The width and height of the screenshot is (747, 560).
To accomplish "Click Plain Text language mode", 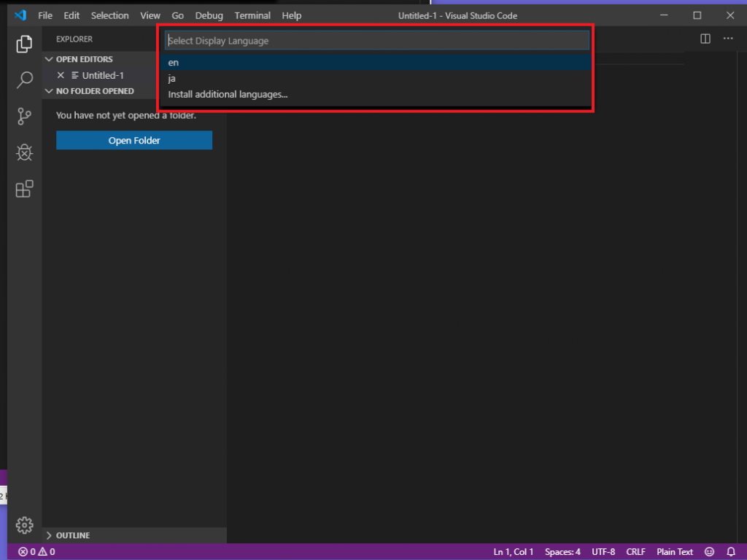I will (675, 552).
